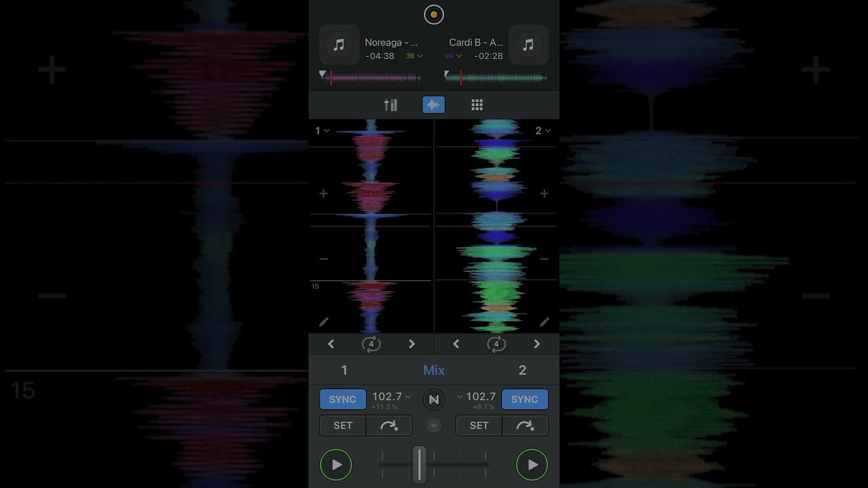This screenshot has height=488, width=868.
Task: Zoom out the deck 1 waveform with minus
Action: (x=323, y=258)
